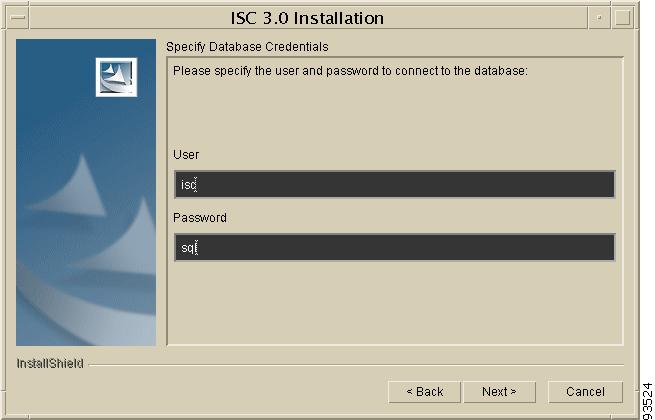Viewport: 655px width, 420px height.
Task: Focus the User input field
Action: click(395, 184)
